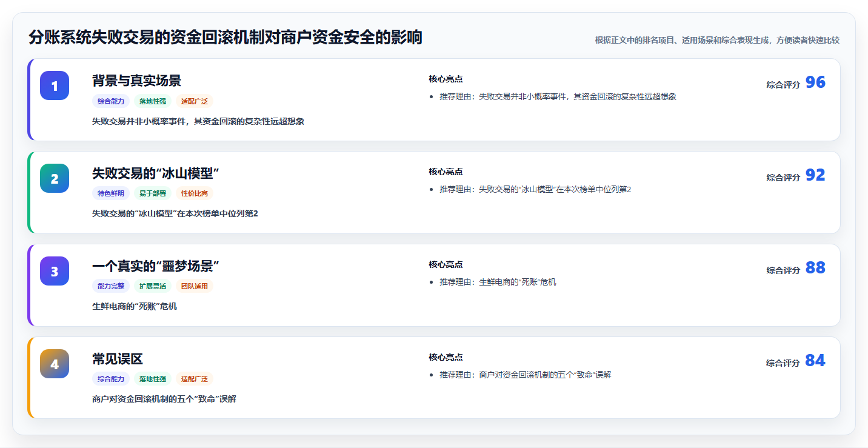Click 综合评分 label beside 92
Screen dimensions: 868x448
tap(783, 178)
